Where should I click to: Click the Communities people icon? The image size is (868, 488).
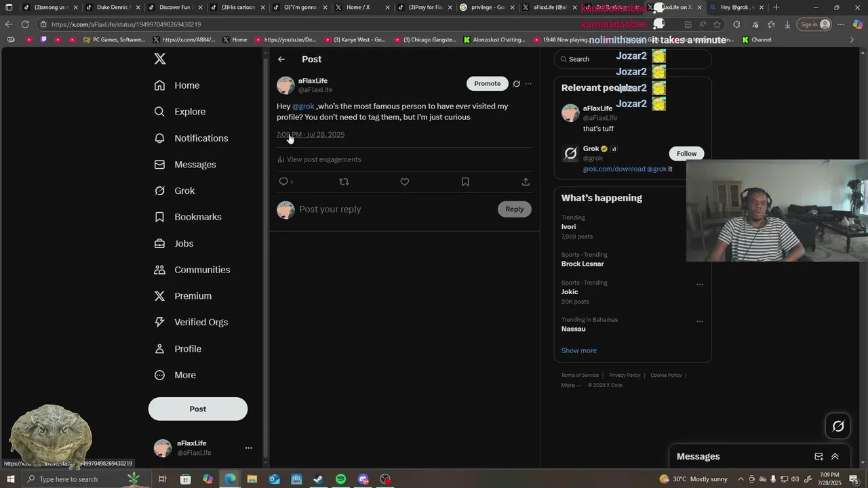coord(159,270)
